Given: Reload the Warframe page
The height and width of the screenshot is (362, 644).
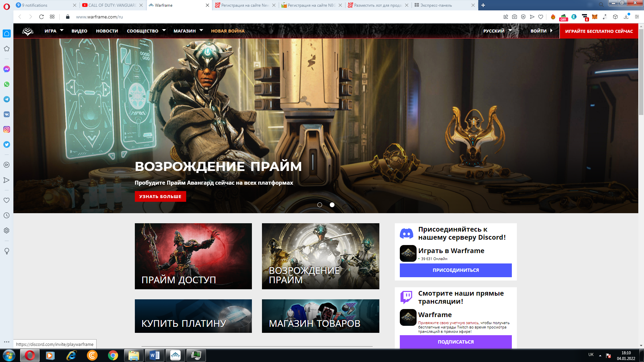Looking at the screenshot, I should (42, 17).
